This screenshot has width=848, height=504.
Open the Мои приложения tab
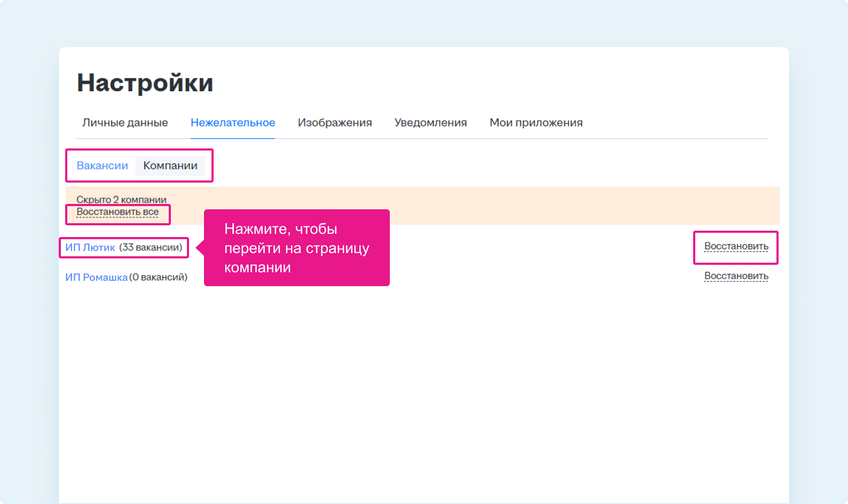pyautogui.click(x=536, y=123)
